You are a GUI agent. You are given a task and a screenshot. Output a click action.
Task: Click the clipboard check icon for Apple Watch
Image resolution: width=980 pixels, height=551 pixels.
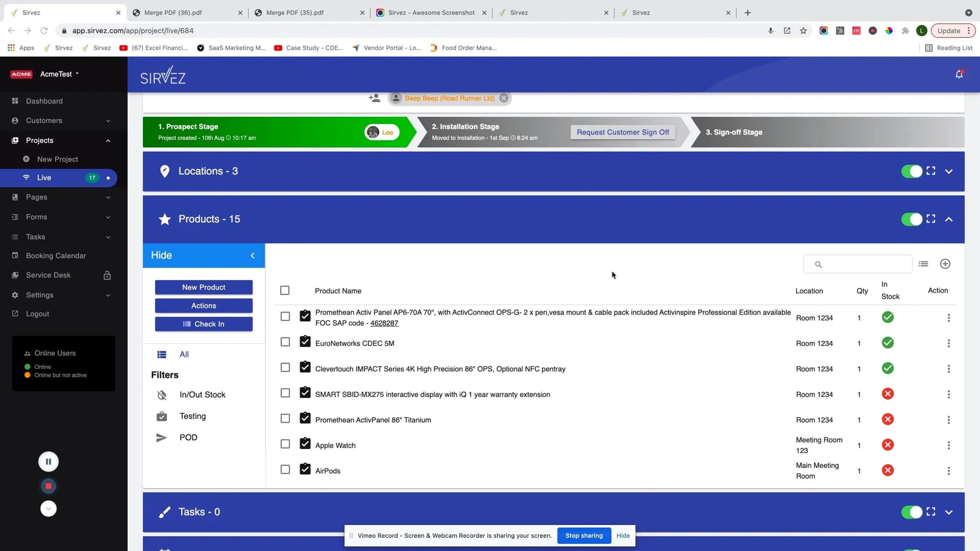305,443
